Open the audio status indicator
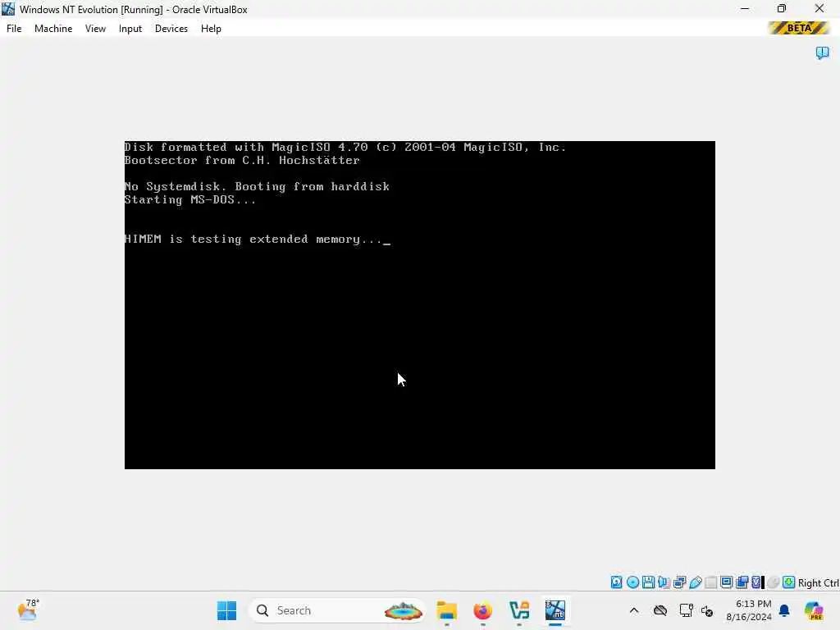 coord(664,582)
